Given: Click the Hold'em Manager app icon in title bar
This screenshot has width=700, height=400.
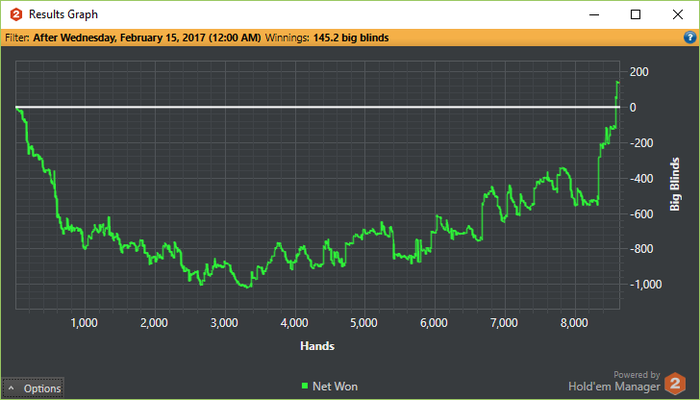Looking at the screenshot, I should tap(16, 15).
